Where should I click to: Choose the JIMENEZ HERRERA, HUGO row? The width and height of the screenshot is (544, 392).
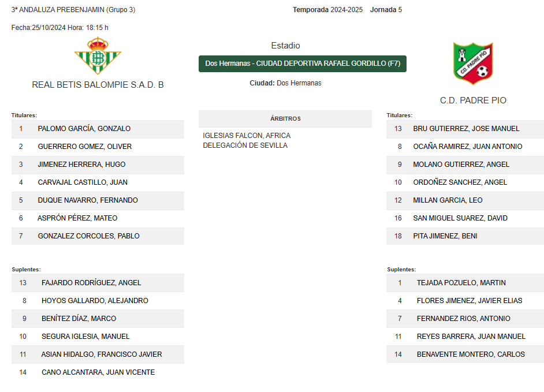tap(98, 165)
